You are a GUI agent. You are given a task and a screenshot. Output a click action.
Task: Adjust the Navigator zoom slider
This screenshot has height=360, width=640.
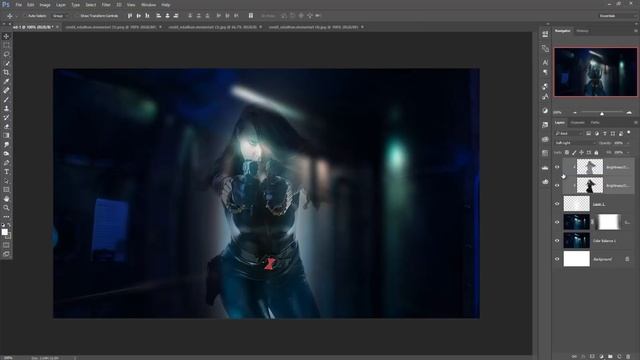(x=602, y=113)
